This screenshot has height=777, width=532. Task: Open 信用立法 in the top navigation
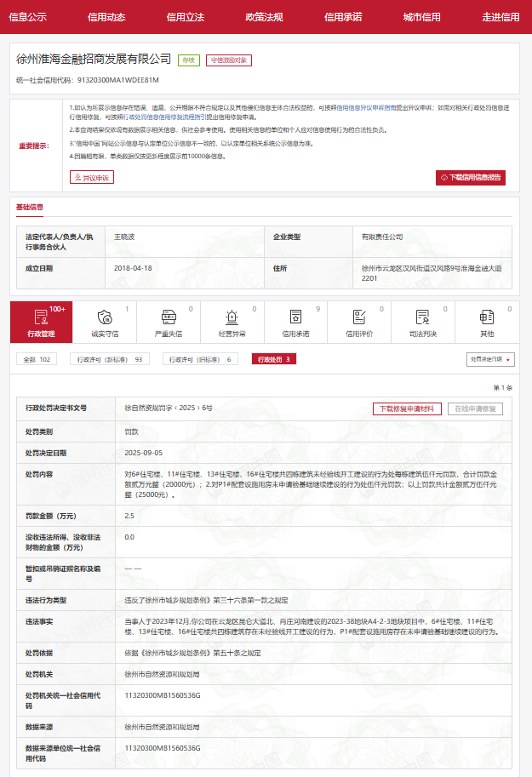(186, 17)
